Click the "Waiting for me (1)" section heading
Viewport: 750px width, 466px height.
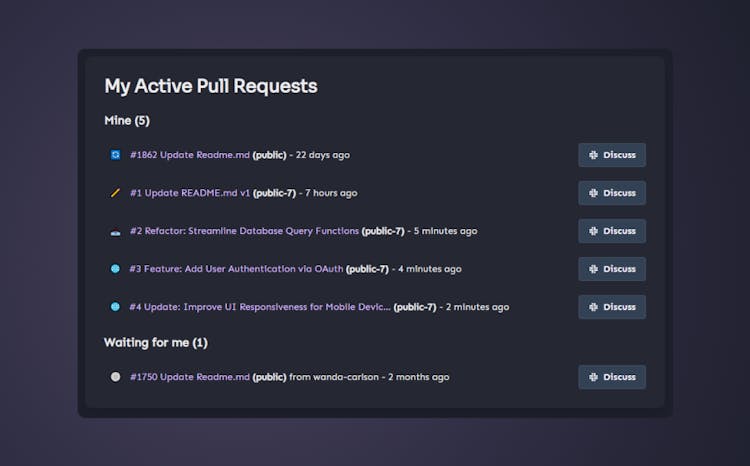[x=155, y=343]
